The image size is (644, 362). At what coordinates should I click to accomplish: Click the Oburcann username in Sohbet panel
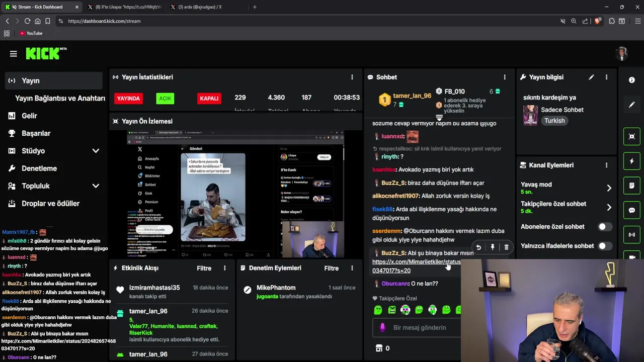(x=395, y=284)
